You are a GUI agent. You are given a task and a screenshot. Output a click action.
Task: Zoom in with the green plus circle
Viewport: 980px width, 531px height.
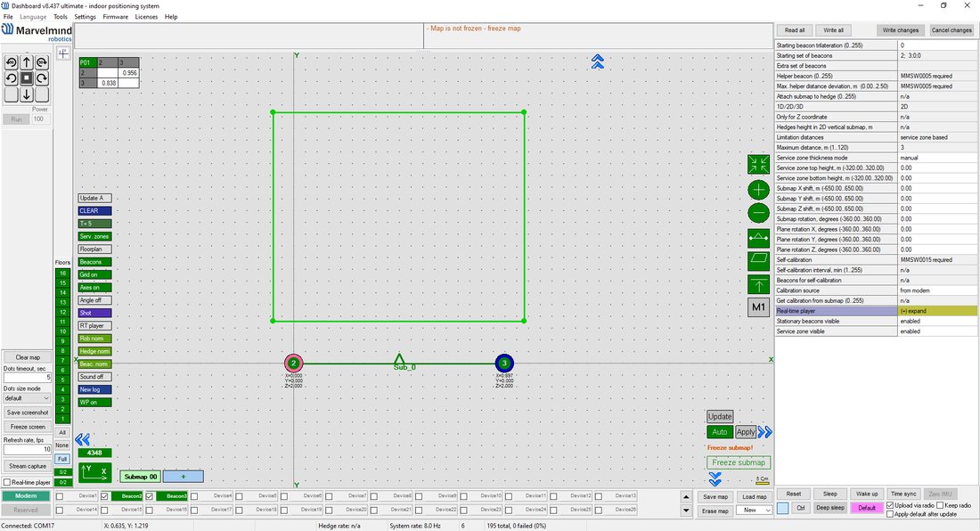pyautogui.click(x=759, y=190)
